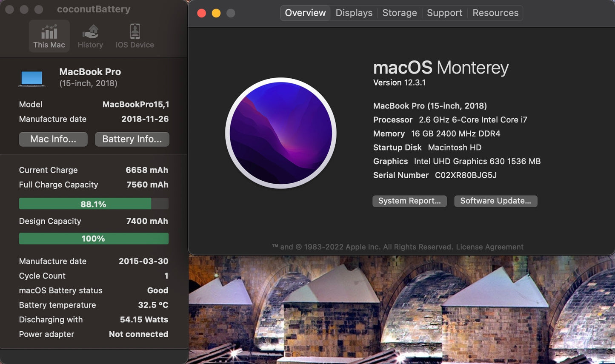The width and height of the screenshot is (615, 364).
Task: Open Software Update
Action: 495,201
